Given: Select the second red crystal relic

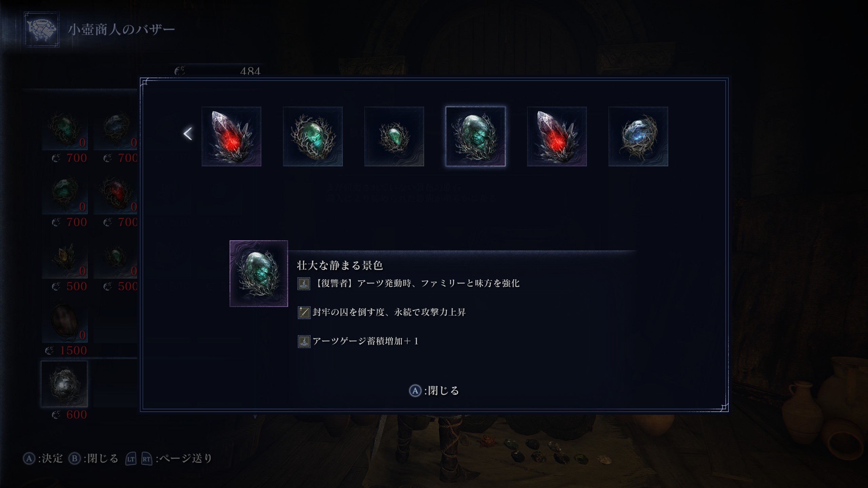Looking at the screenshot, I should tap(557, 137).
